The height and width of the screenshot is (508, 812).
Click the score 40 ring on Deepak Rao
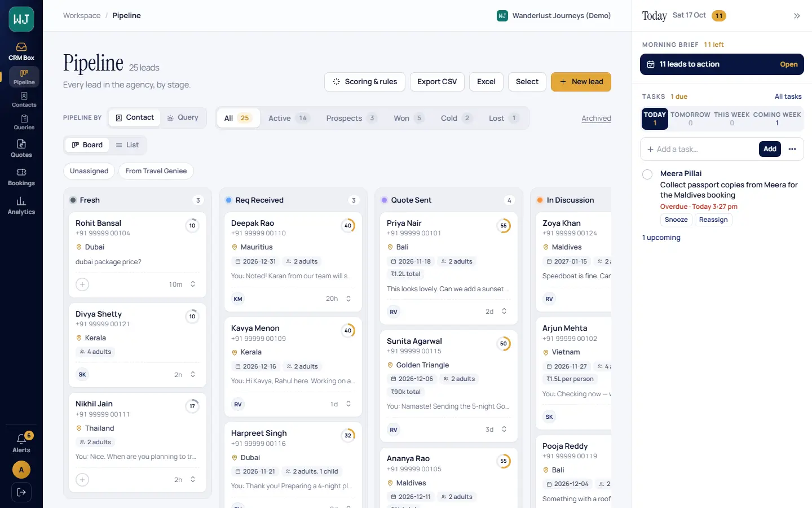tap(348, 226)
